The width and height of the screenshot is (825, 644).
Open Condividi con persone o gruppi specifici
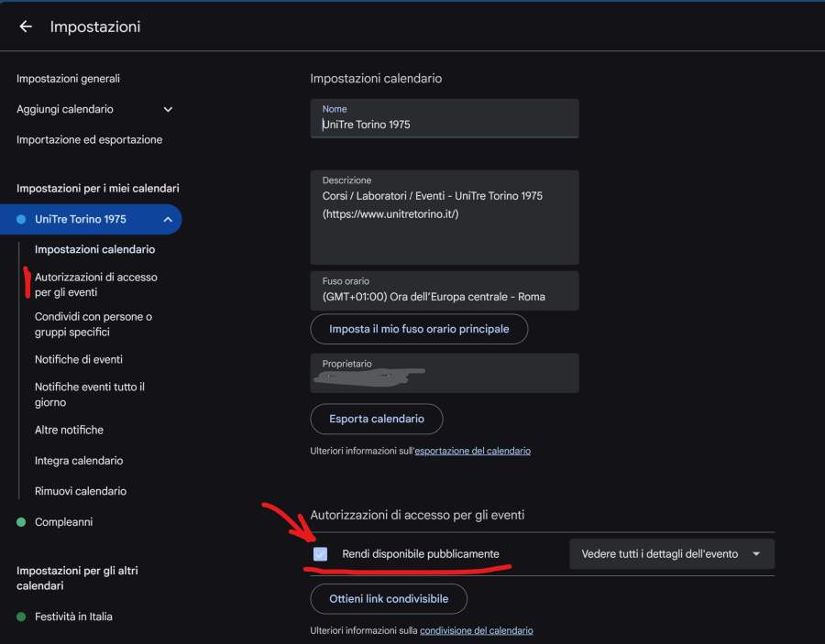click(x=93, y=324)
